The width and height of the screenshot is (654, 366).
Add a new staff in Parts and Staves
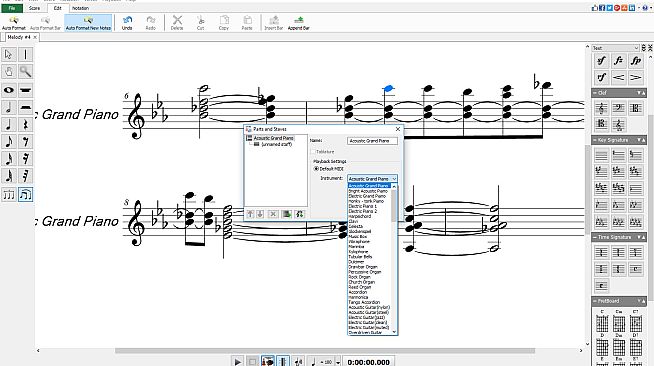click(287, 214)
